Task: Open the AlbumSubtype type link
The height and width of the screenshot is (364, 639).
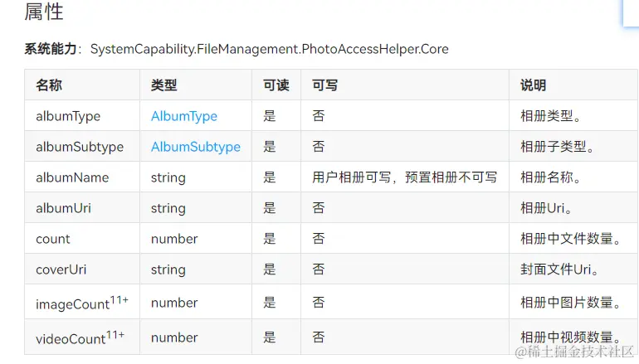Action: point(195,147)
